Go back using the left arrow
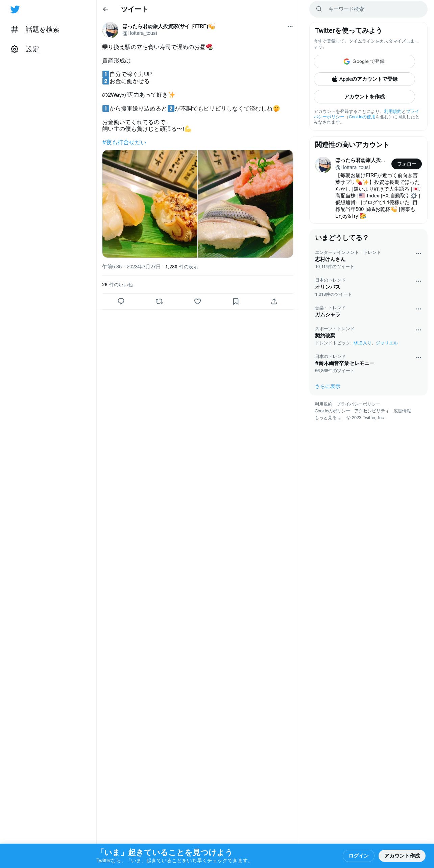The height and width of the screenshot is (868, 434). (x=105, y=9)
